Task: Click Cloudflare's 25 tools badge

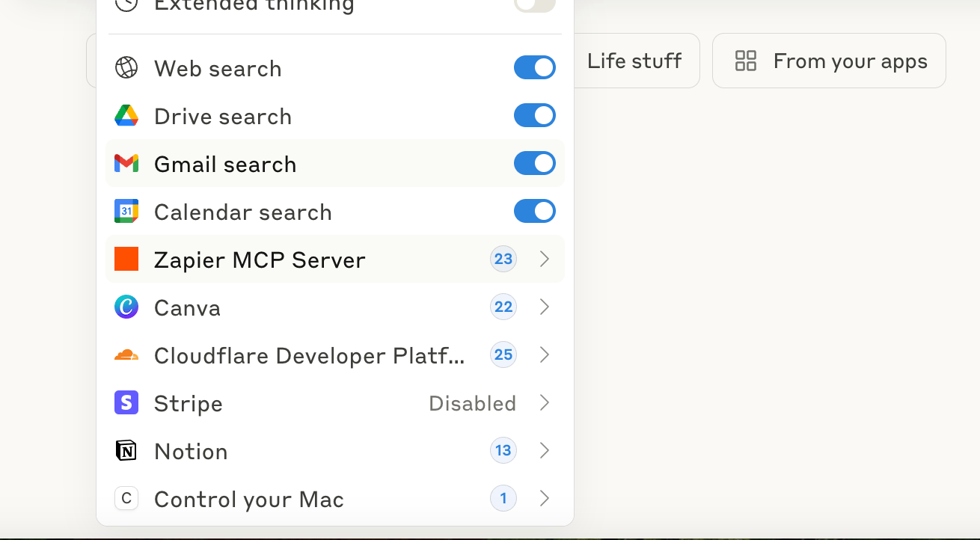Action: click(x=503, y=355)
